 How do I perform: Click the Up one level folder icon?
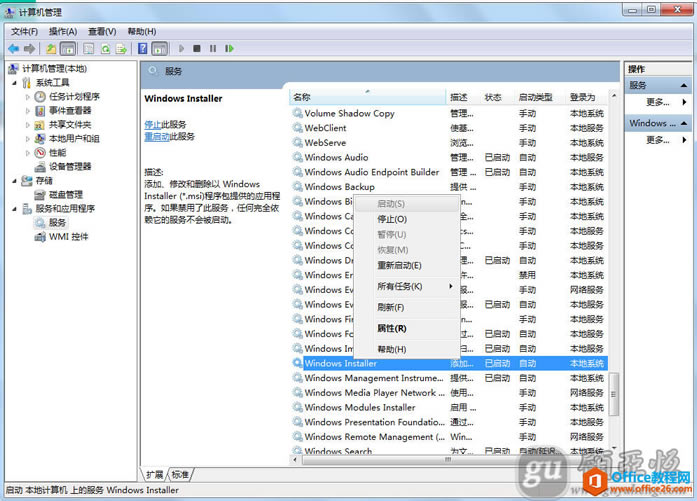[x=51, y=48]
